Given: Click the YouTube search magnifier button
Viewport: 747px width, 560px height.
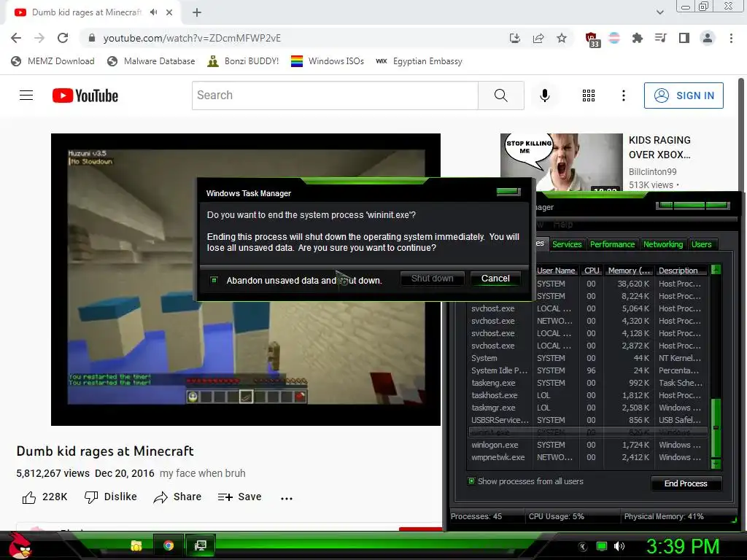Looking at the screenshot, I should pos(500,96).
